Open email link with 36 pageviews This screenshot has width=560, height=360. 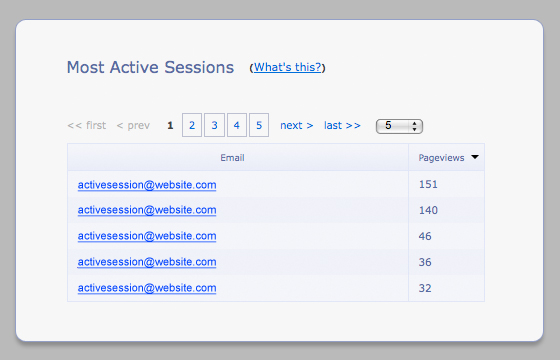pos(147,262)
